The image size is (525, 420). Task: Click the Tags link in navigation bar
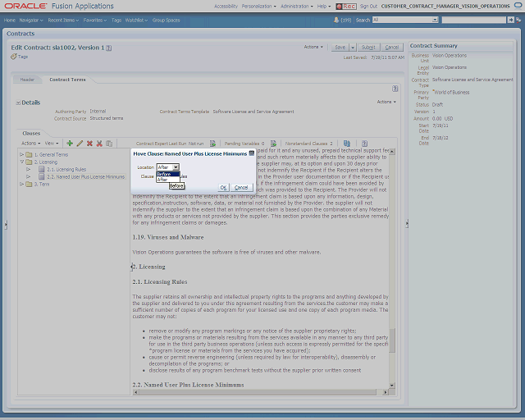pos(116,20)
